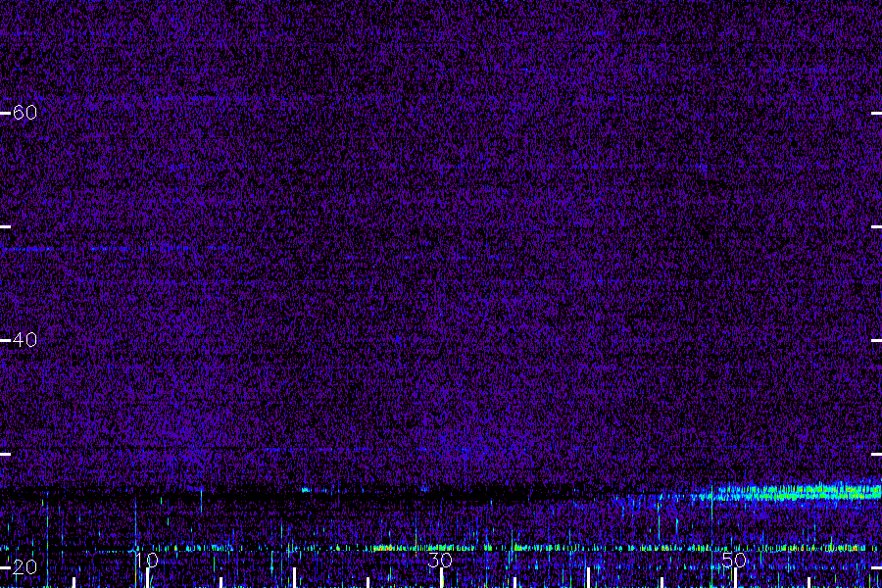Select the bright green-yellow signal band

[x=788, y=492]
